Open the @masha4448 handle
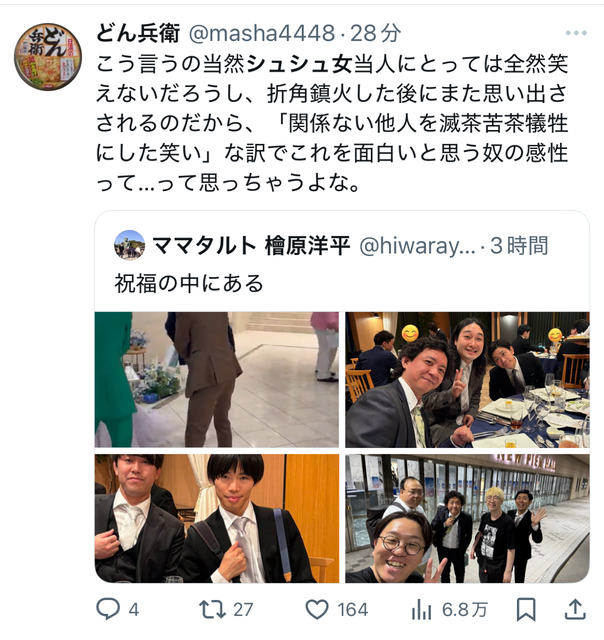Screen dimensions: 604x640 point(262,33)
